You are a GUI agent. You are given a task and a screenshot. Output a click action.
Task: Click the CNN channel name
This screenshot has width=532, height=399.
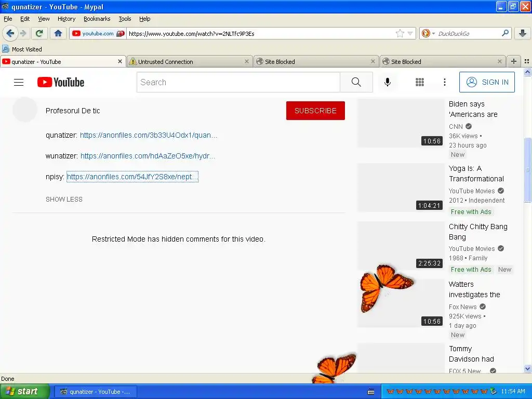pyautogui.click(x=456, y=127)
